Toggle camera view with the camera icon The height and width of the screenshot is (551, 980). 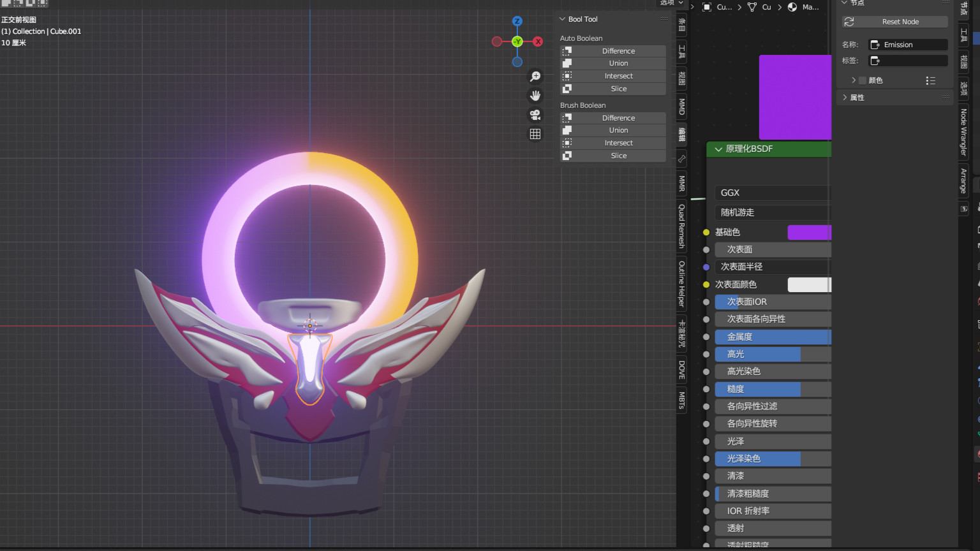click(x=535, y=115)
